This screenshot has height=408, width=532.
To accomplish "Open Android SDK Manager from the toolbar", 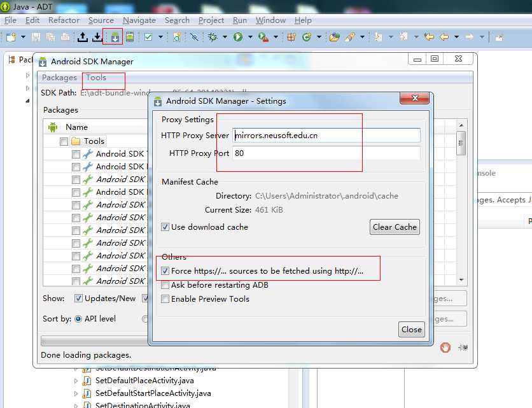I will point(115,37).
